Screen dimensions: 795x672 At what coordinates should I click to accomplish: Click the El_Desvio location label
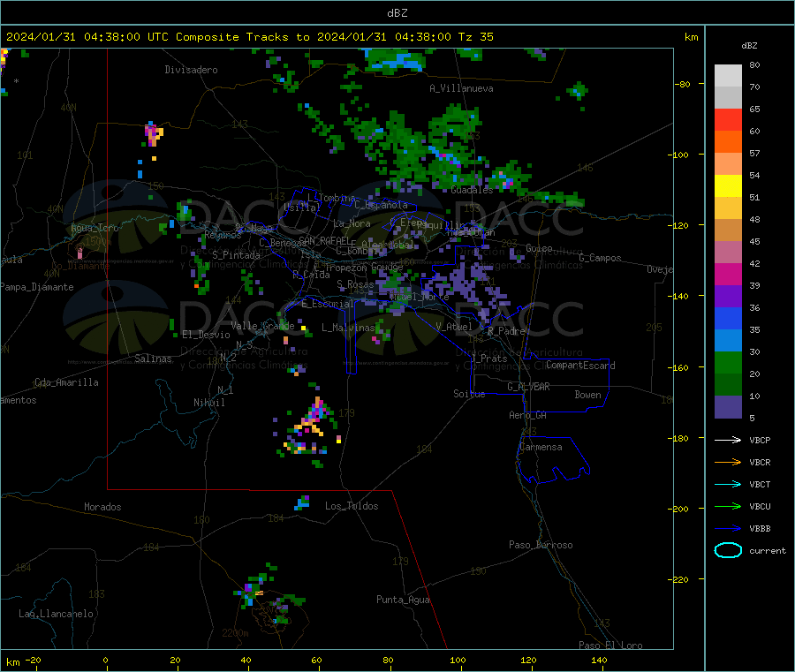[x=206, y=335]
